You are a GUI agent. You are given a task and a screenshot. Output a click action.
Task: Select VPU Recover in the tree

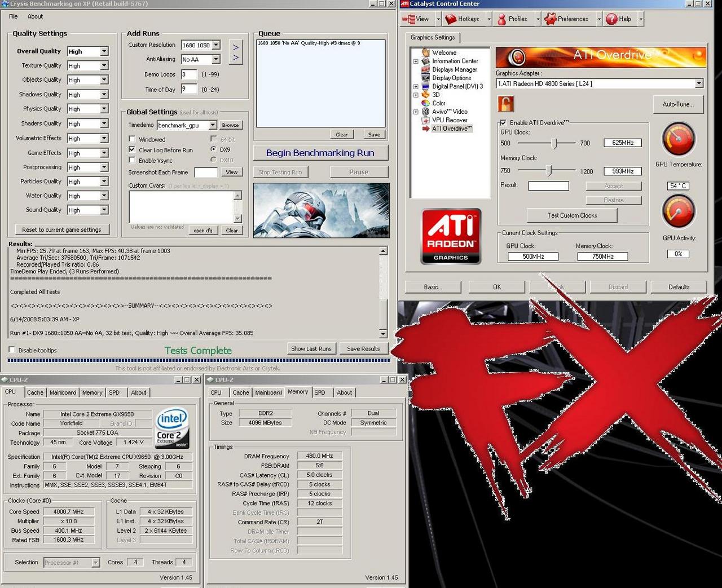tap(450, 120)
